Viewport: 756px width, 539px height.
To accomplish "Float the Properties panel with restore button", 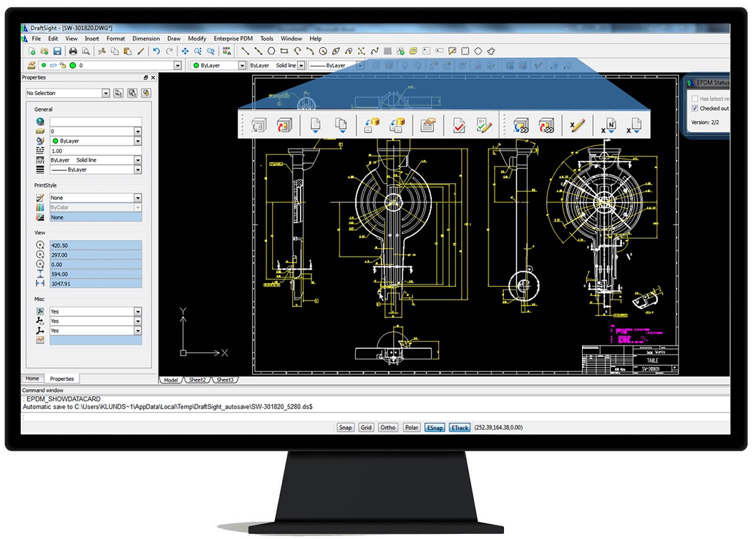I will (146, 77).
